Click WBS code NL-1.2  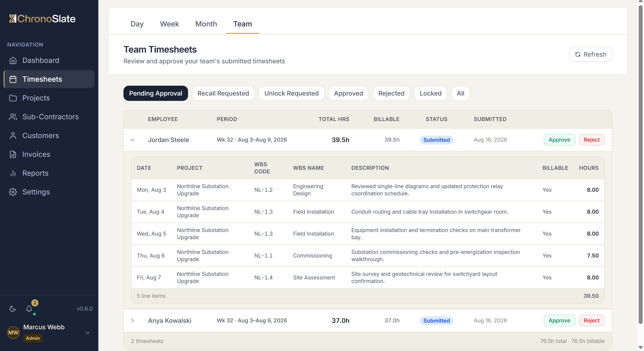(263, 190)
